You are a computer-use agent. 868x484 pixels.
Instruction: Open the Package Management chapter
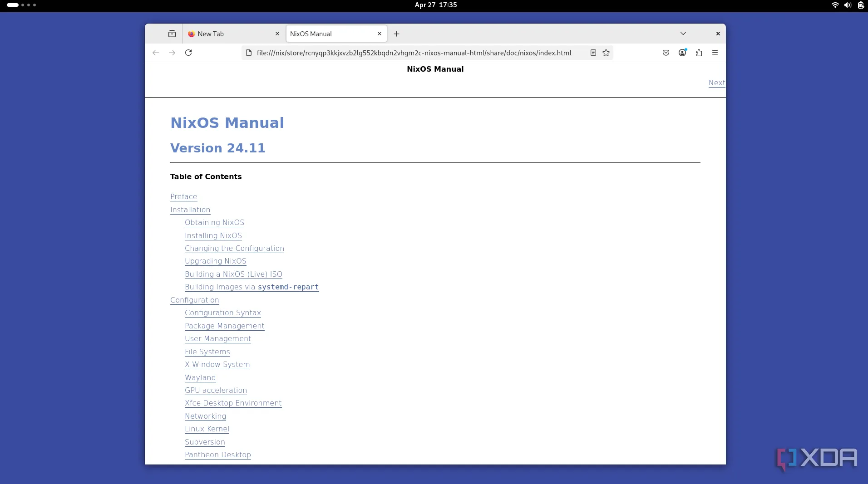(224, 326)
